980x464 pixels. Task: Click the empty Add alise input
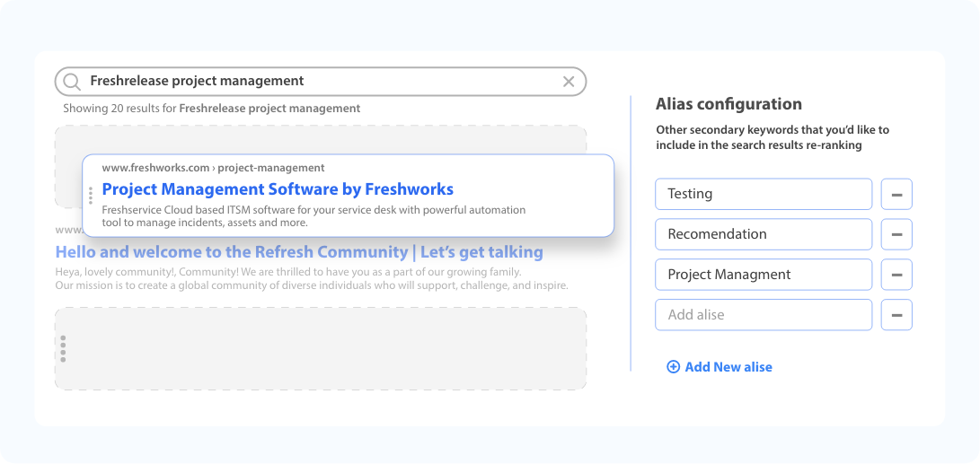pyautogui.click(x=764, y=315)
